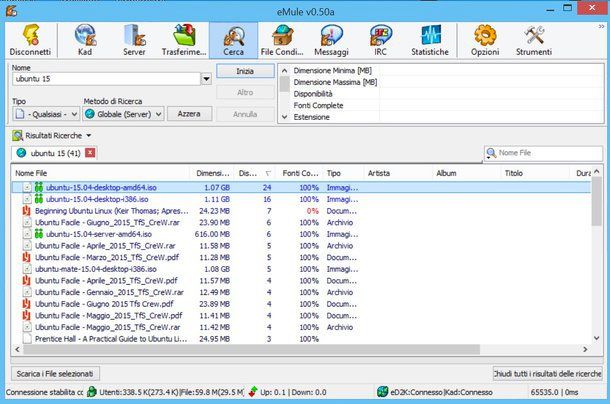Screen dimensions: 610x404
Task: Click green icon of ubuntu-15.04-server-amd64.iso
Action: tap(39, 234)
